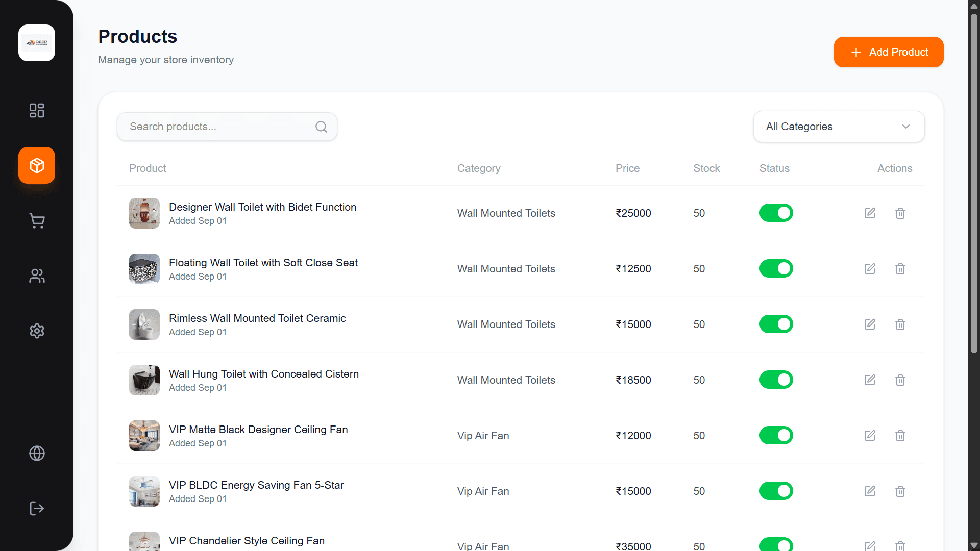Expand the All Categories dropdown
Screen dimensions: 980x551
(x=839, y=127)
